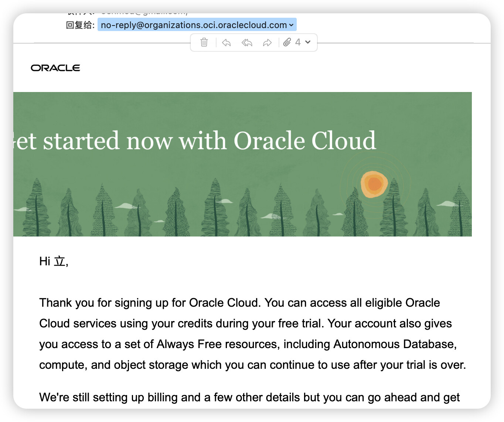Reply to the email using the single arrow
This screenshot has height=422, width=504.
(x=227, y=43)
